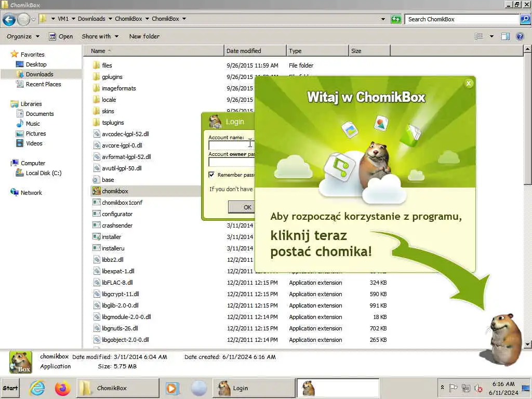The width and height of the screenshot is (532, 399).
Task: Sort by Date modified column
Action: [255, 51]
